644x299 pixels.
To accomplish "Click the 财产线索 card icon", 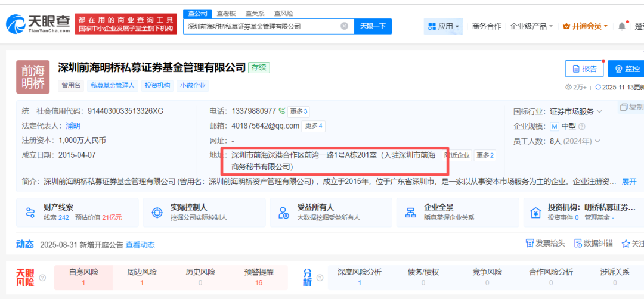I will point(30,213).
